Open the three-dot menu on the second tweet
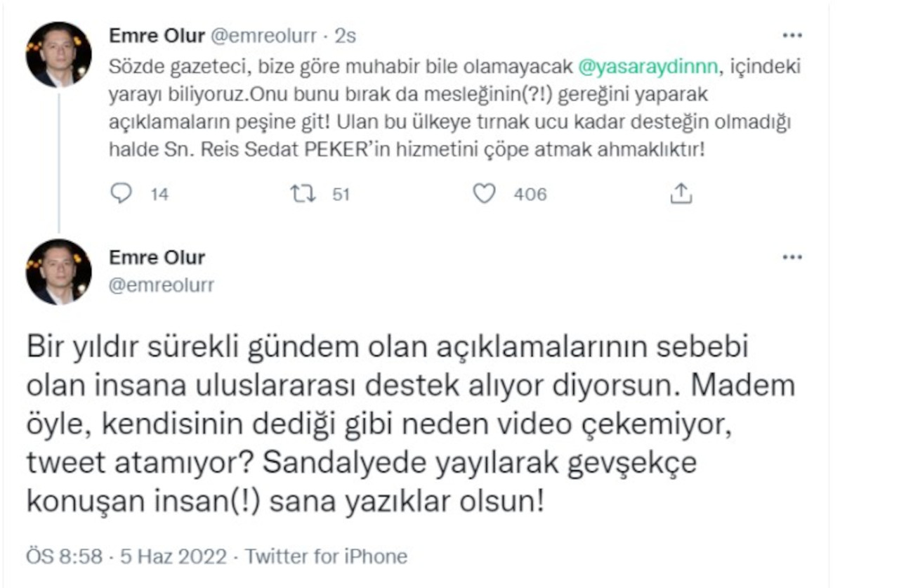This screenshot has width=899, height=588. [794, 257]
